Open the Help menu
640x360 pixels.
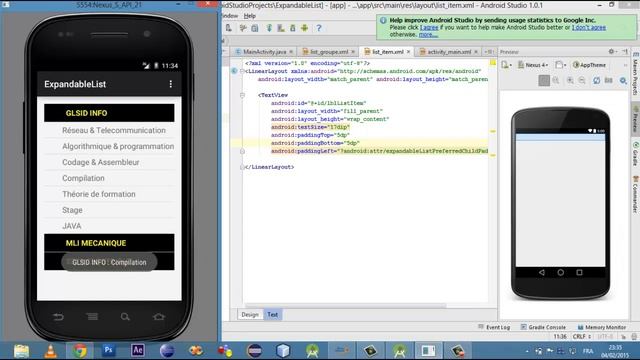click(249, 16)
